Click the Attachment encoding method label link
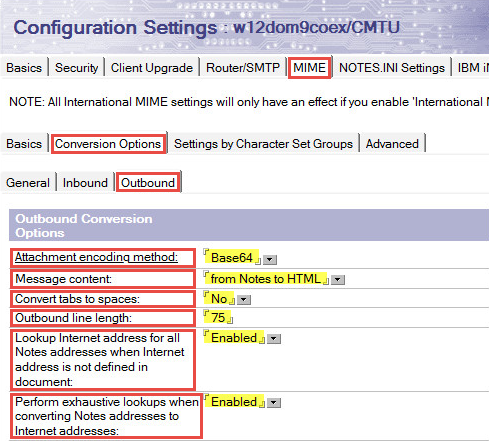The height and width of the screenshot is (441, 489). (96, 257)
